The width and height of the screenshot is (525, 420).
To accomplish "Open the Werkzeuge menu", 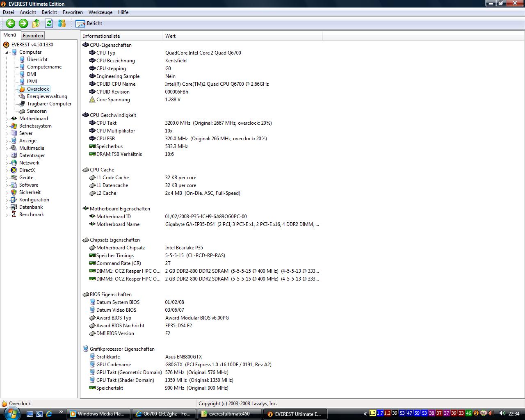I will click(100, 12).
